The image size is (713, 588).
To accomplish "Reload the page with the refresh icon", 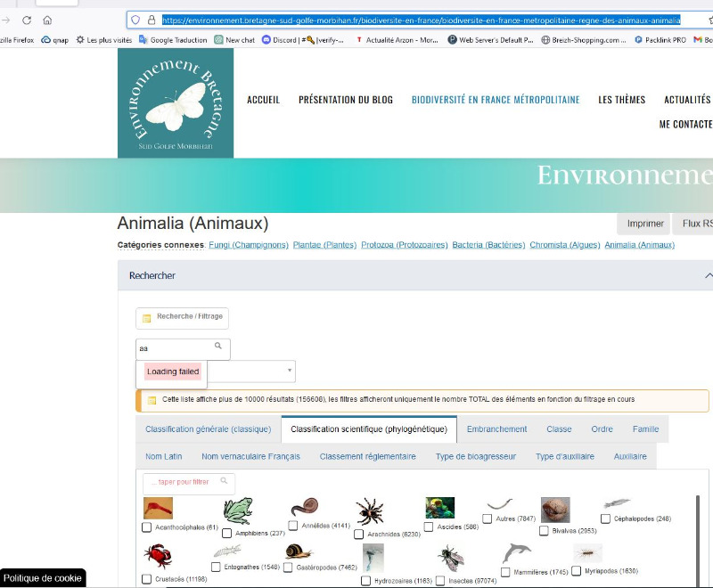I will [x=27, y=20].
